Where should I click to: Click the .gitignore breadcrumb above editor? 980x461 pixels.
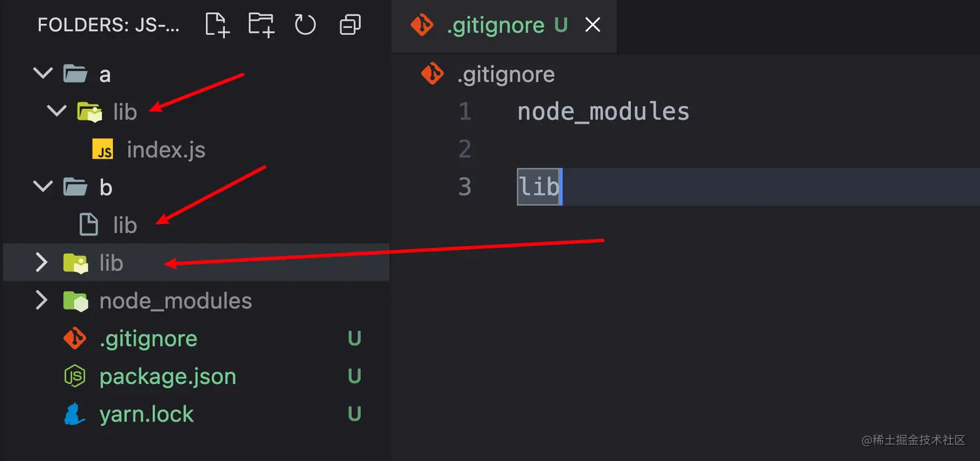pos(506,74)
